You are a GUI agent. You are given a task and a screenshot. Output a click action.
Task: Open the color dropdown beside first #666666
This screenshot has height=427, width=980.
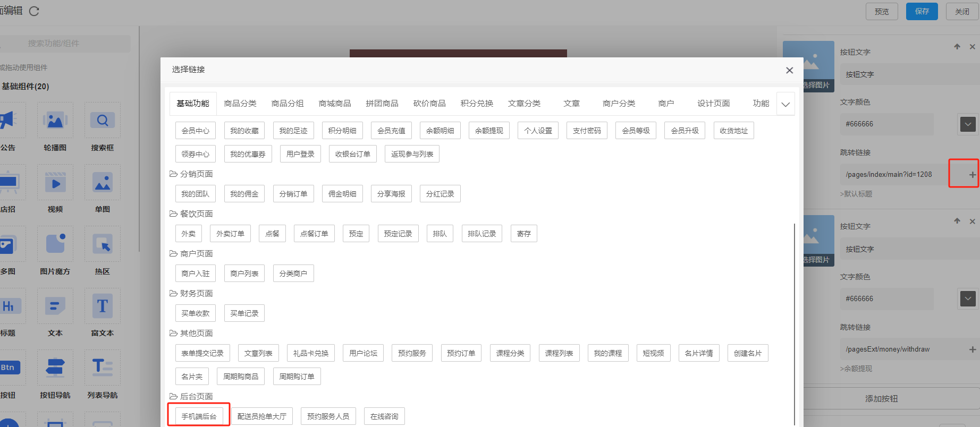(x=968, y=124)
